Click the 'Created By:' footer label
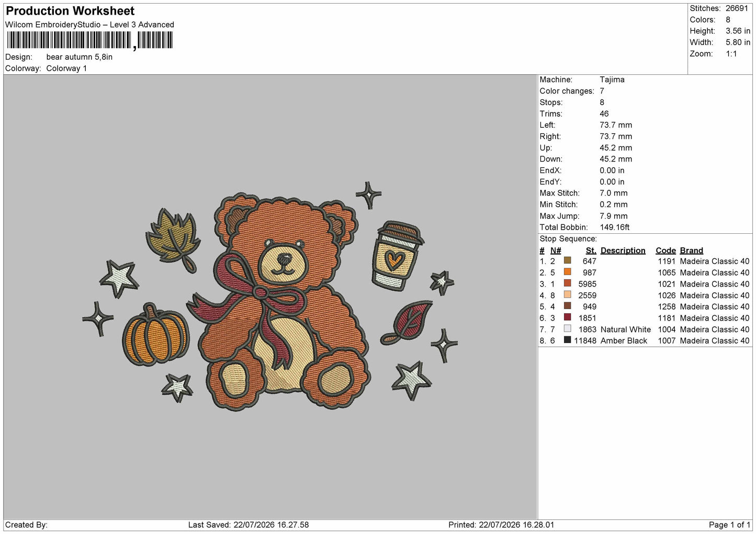The height and width of the screenshot is (534, 756). (x=26, y=525)
